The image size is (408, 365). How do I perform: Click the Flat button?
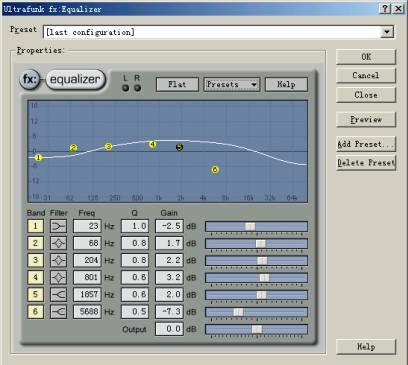pos(177,84)
